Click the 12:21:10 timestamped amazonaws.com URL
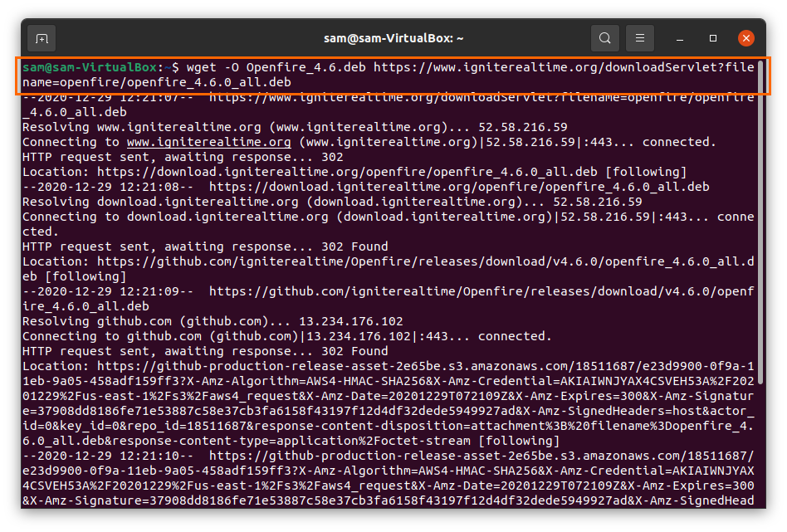 [388, 478]
